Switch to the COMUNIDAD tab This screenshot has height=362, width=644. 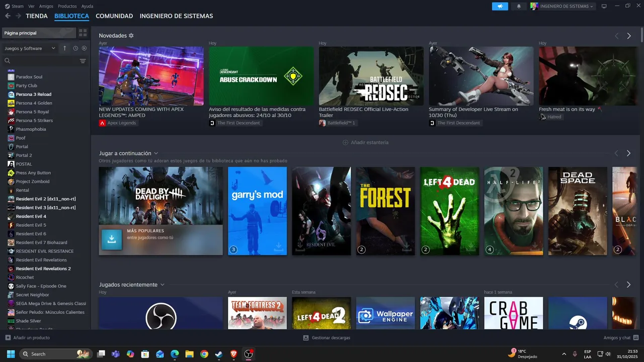(114, 16)
